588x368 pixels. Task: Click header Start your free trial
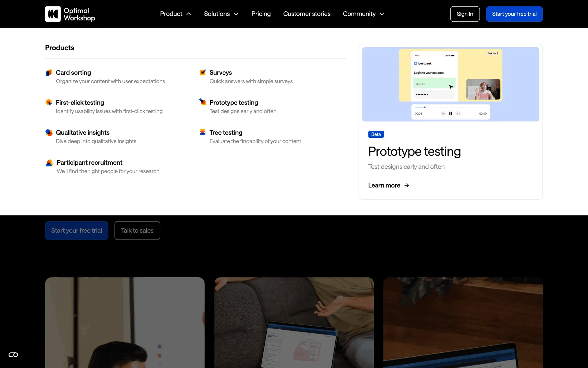point(514,14)
